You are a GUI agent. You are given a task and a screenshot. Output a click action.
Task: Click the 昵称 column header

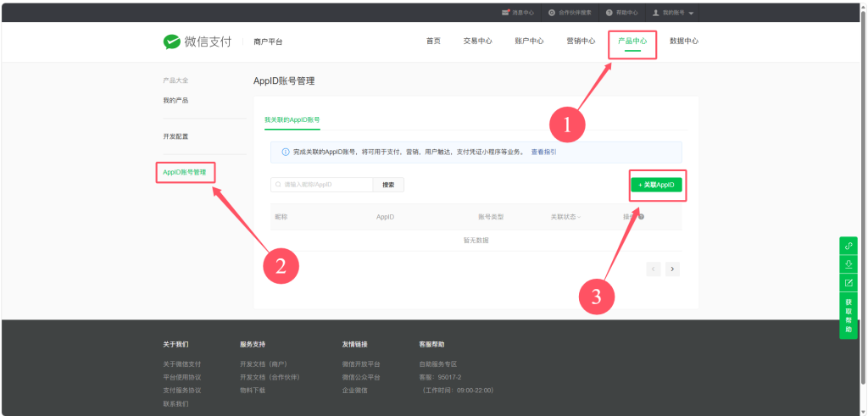tap(281, 217)
